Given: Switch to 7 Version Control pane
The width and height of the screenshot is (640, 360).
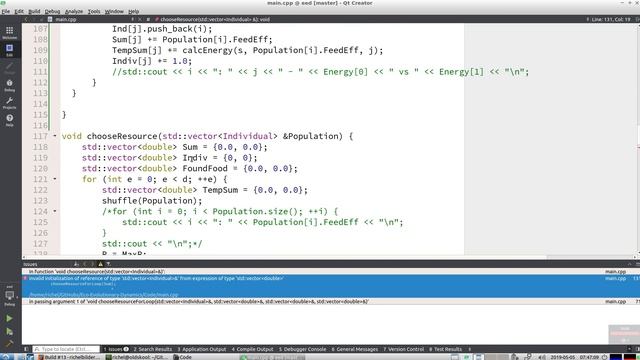Looking at the screenshot, I should pyautogui.click(x=403, y=349).
